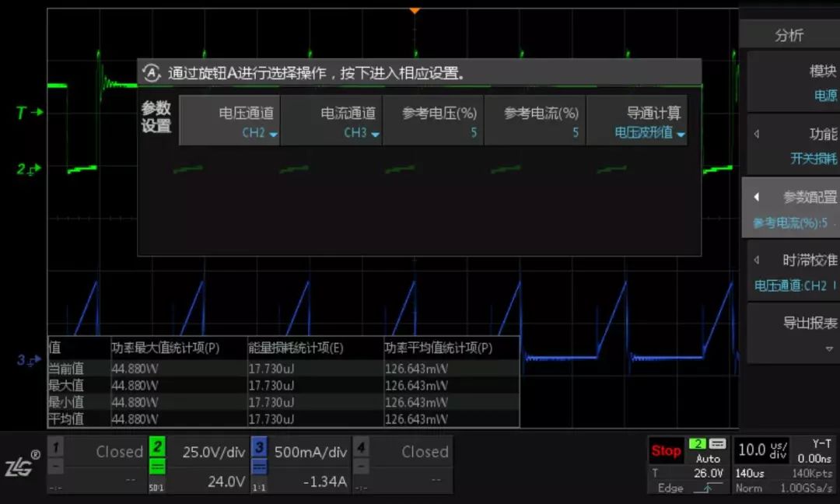
Task: Click the rising edge slope icon
Action: 707,488
